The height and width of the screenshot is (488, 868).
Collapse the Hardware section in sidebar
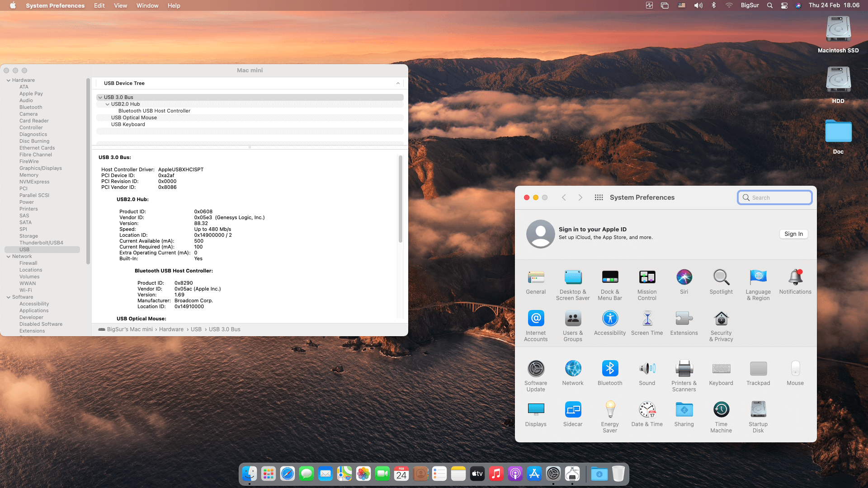coord(9,80)
